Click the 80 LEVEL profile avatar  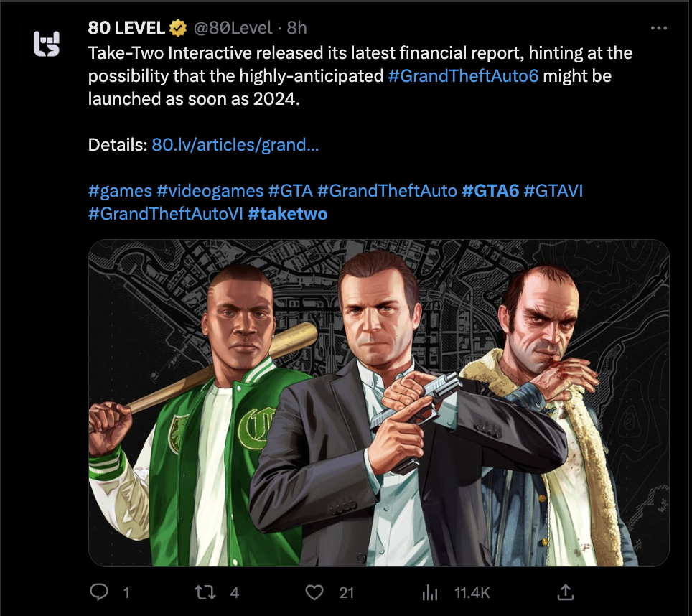[x=47, y=44]
